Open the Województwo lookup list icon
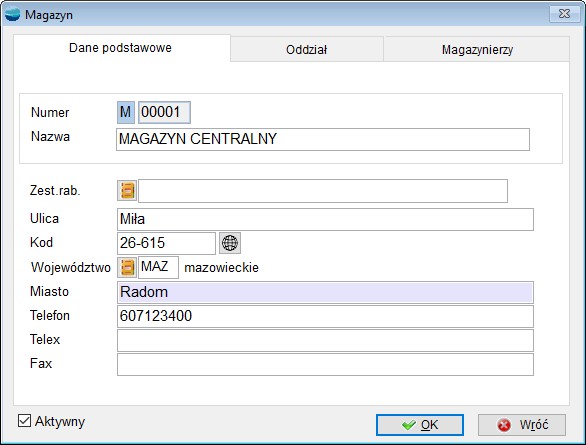 pos(127,268)
